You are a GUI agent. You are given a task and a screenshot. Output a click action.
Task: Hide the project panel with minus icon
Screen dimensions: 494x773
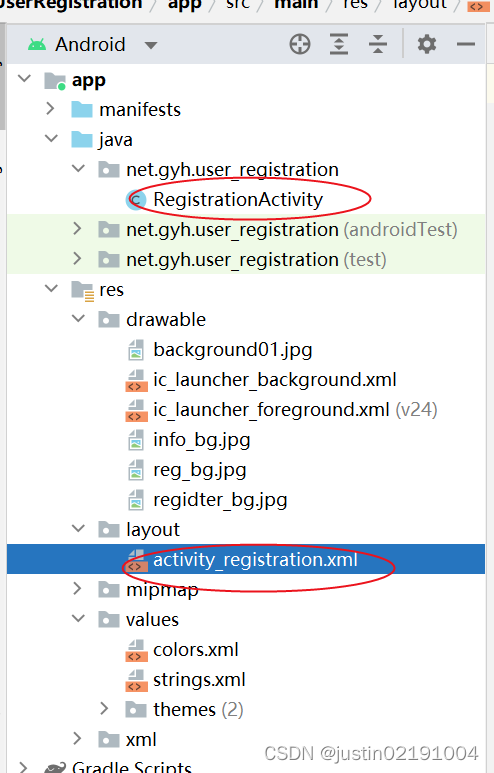(x=465, y=44)
